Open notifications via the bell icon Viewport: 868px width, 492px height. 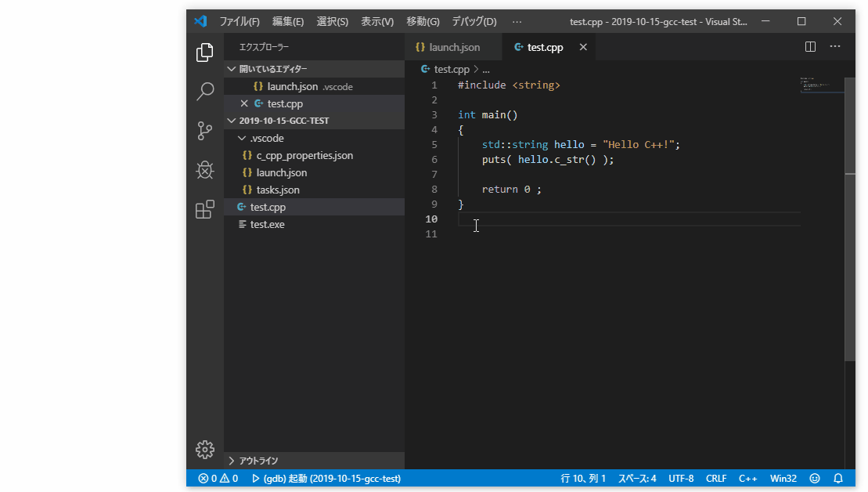pos(837,478)
